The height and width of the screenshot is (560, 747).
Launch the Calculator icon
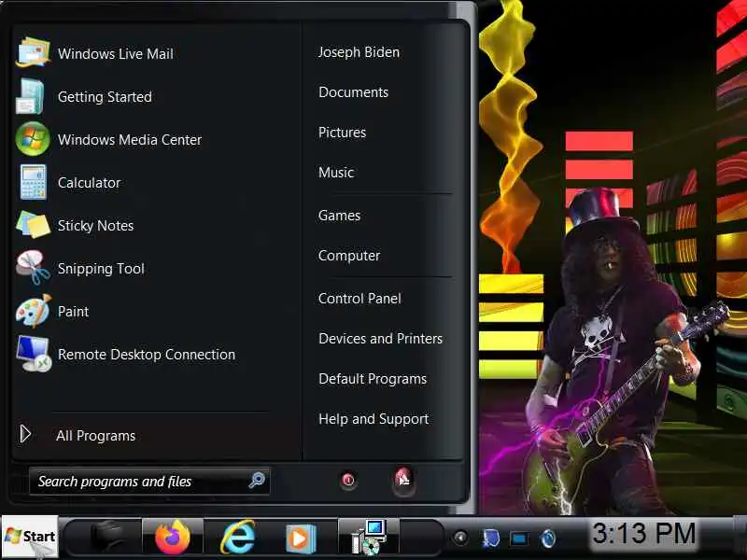point(33,182)
